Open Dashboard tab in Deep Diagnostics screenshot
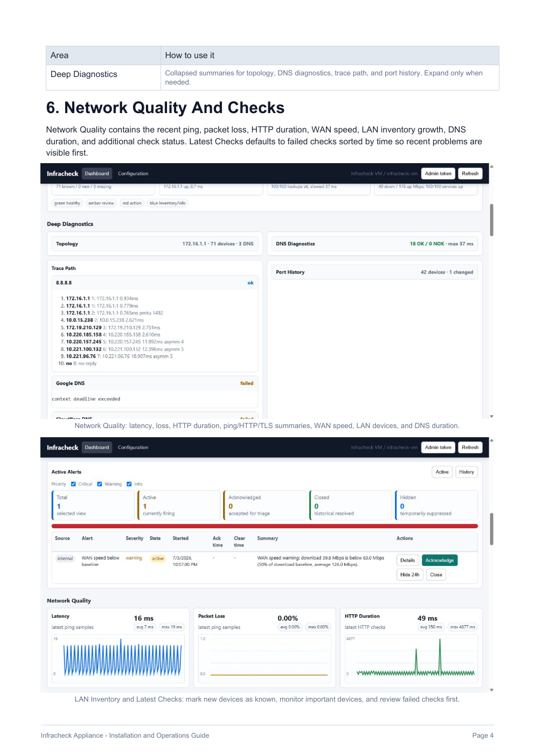The width and height of the screenshot is (535, 756). click(x=97, y=173)
